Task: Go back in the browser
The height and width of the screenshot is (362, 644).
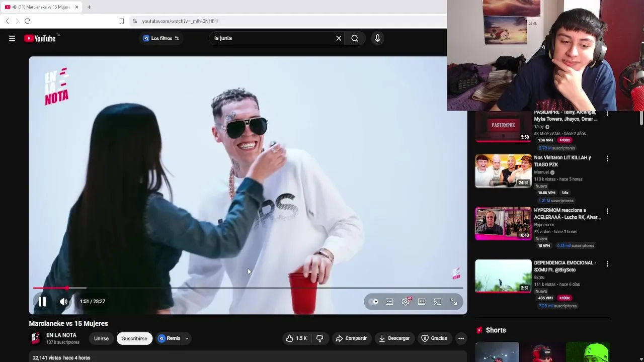Action: pos(7,21)
